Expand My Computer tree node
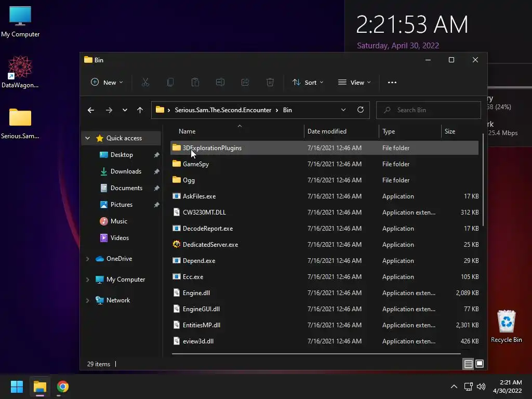Image resolution: width=532 pixels, height=399 pixels. 87,280
